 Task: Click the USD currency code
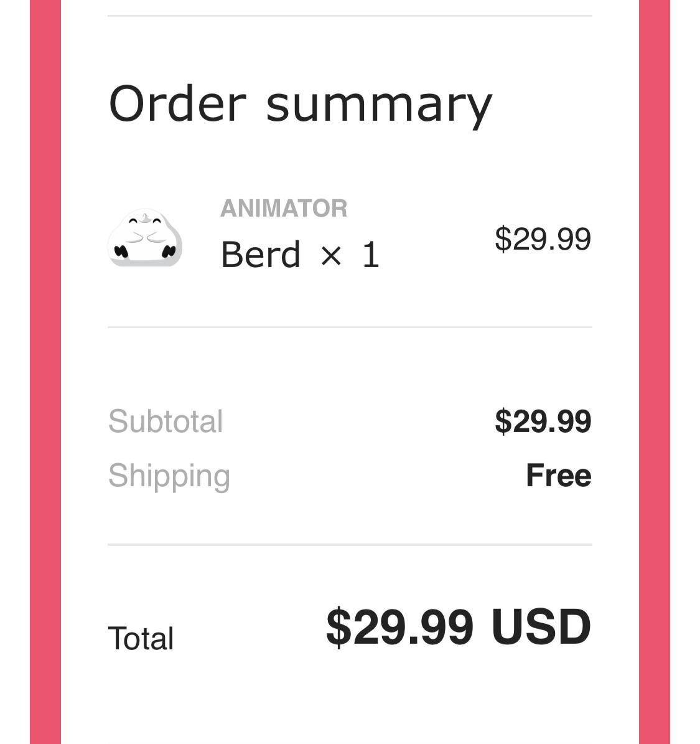[541, 627]
